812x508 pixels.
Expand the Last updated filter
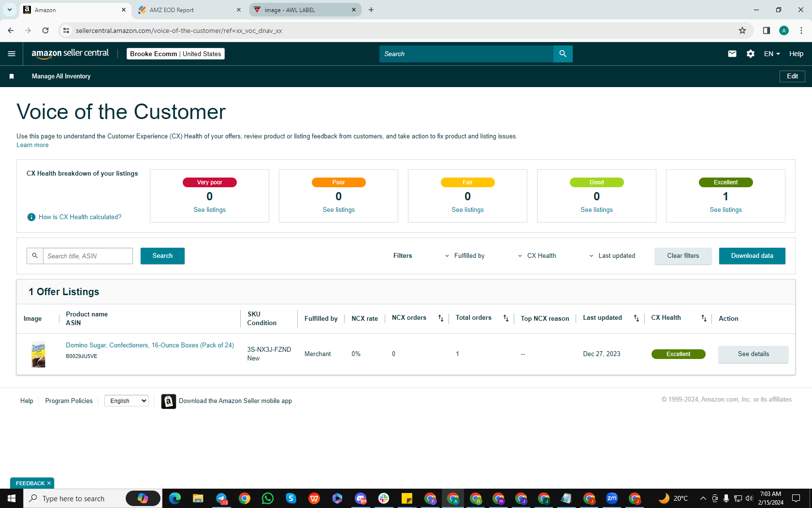(612, 256)
